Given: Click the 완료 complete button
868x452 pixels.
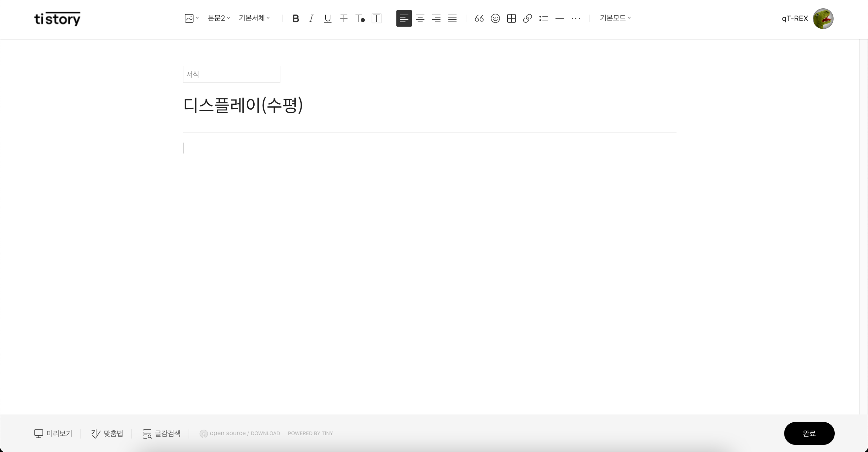Looking at the screenshot, I should 809,433.
